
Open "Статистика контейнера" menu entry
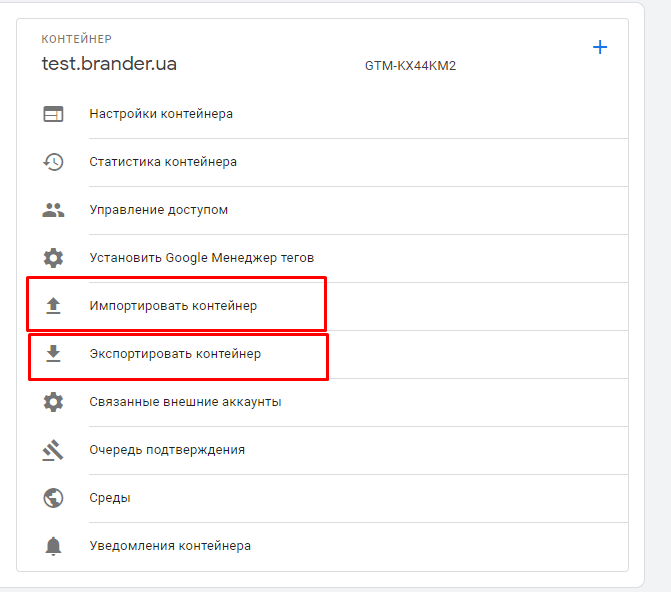(163, 162)
